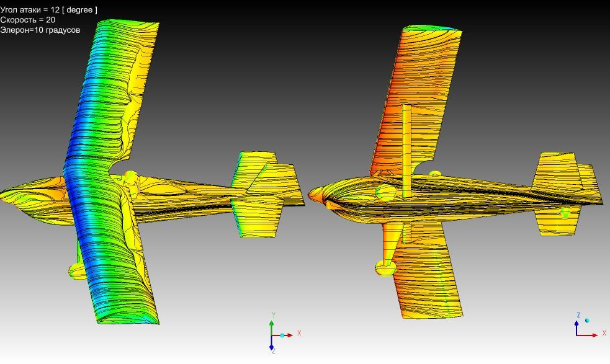Select the angle of attack label 'Угол атаки = 12'
The image size is (610, 364).
[48, 10]
